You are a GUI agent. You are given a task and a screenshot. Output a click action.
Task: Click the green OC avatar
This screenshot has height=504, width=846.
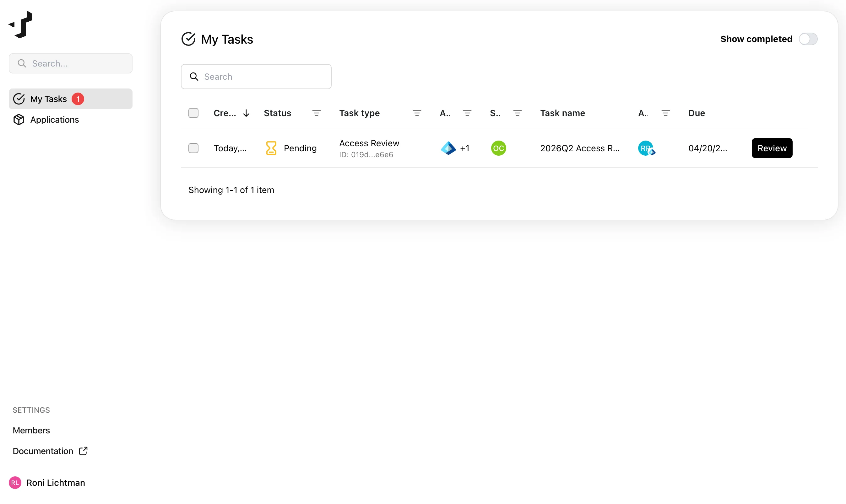[498, 148]
